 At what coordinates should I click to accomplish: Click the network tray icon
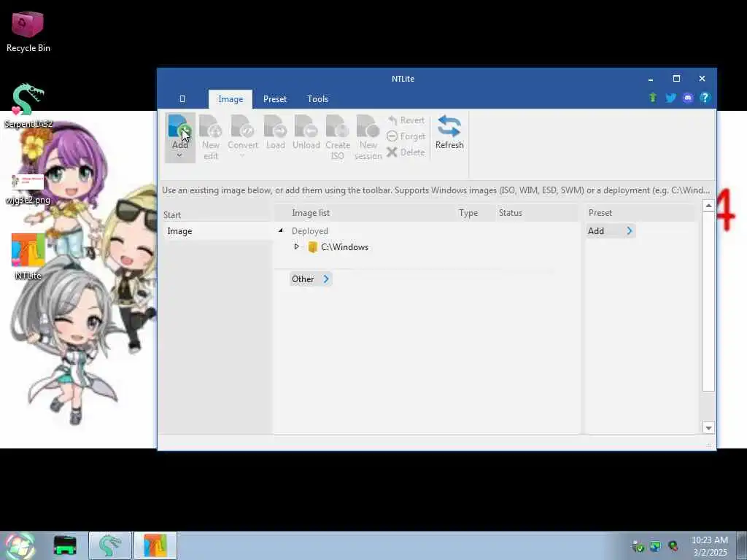point(656,546)
